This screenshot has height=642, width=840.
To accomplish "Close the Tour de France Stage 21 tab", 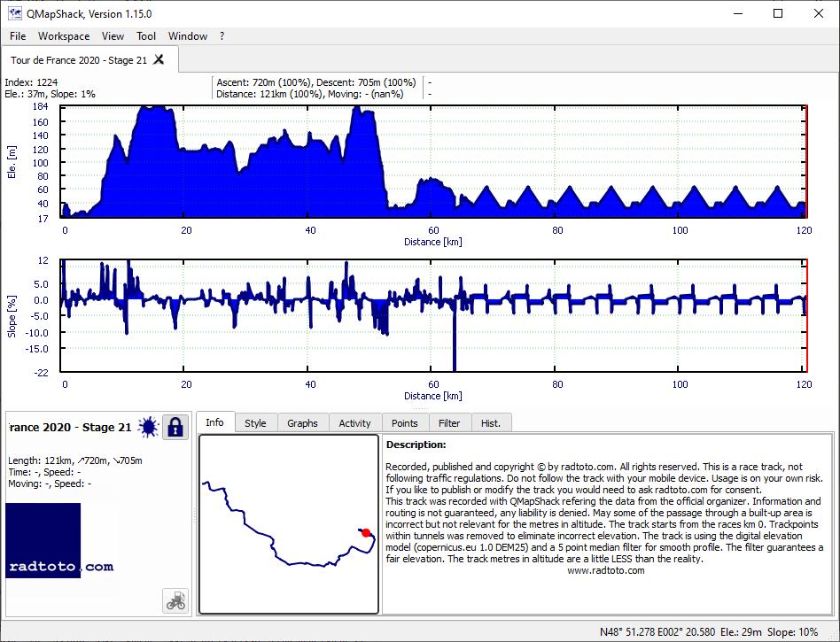I will coord(159,59).
